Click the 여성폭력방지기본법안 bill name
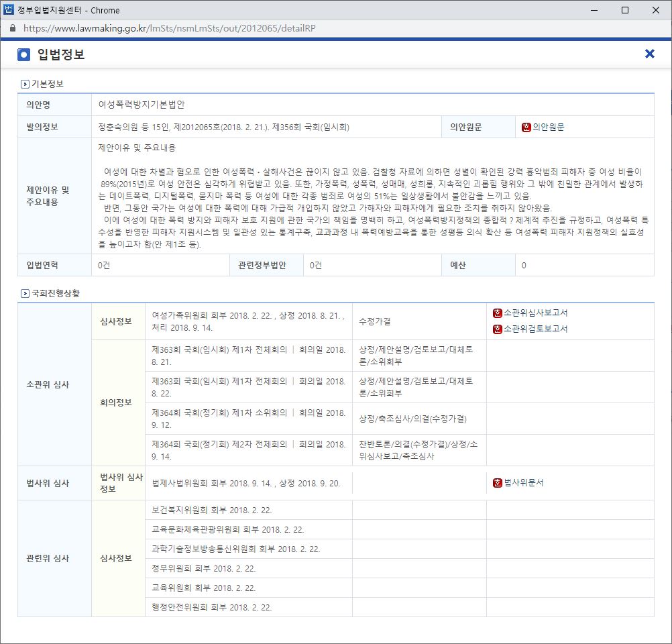The height and width of the screenshot is (644, 672). [141, 105]
